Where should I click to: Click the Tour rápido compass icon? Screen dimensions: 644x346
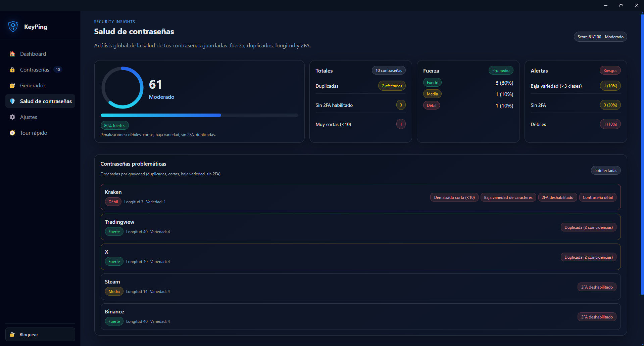click(x=12, y=133)
